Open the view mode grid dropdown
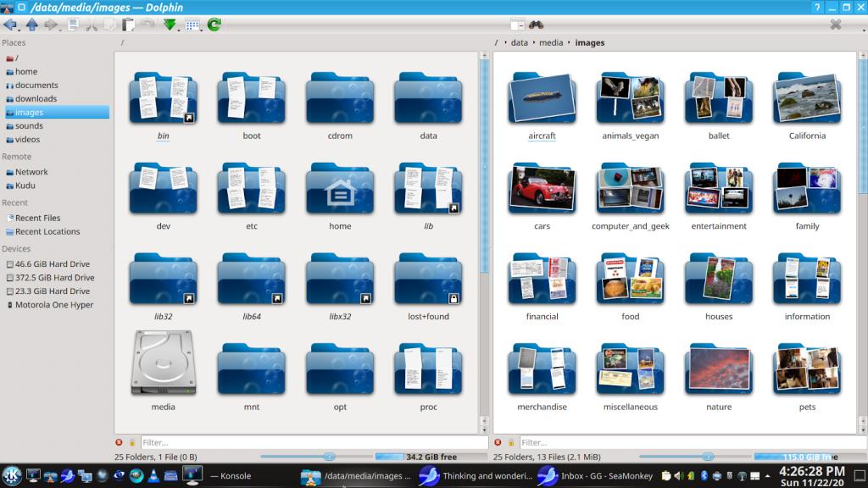The image size is (868, 488). tap(192, 25)
